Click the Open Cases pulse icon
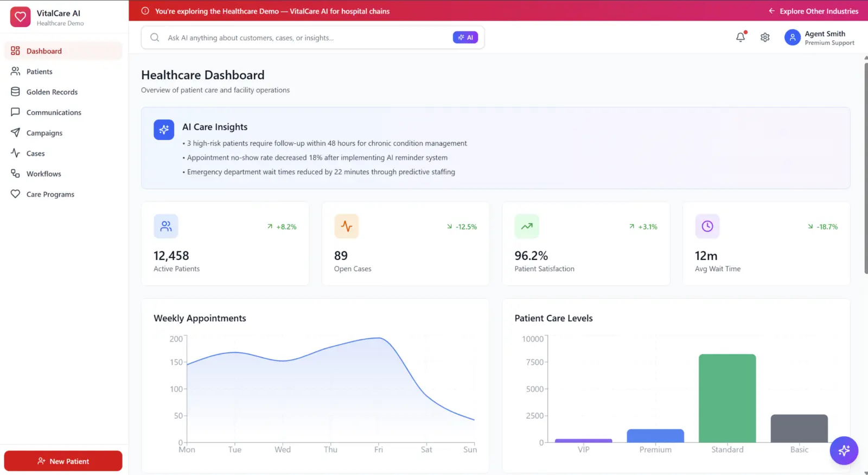 [347, 226]
